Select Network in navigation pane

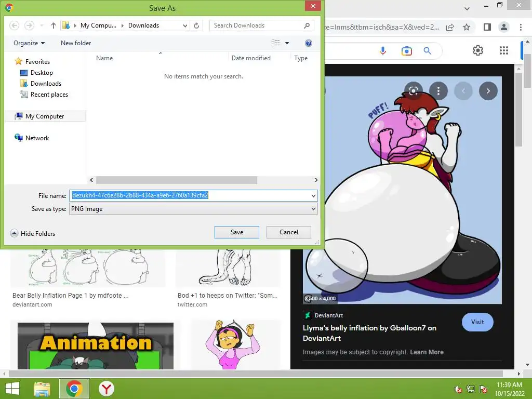(x=37, y=138)
